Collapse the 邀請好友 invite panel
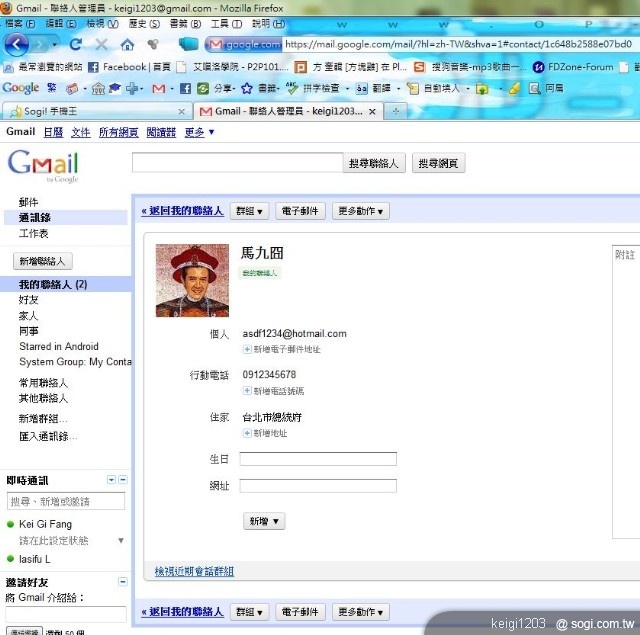640x635 pixels. (123, 582)
